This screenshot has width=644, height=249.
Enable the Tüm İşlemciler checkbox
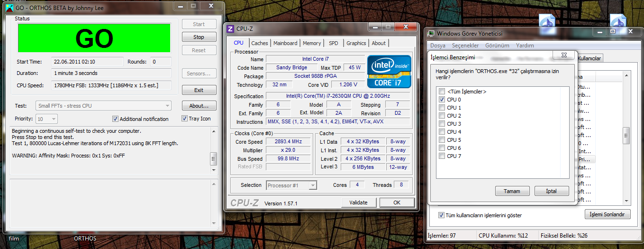coord(442,92)
